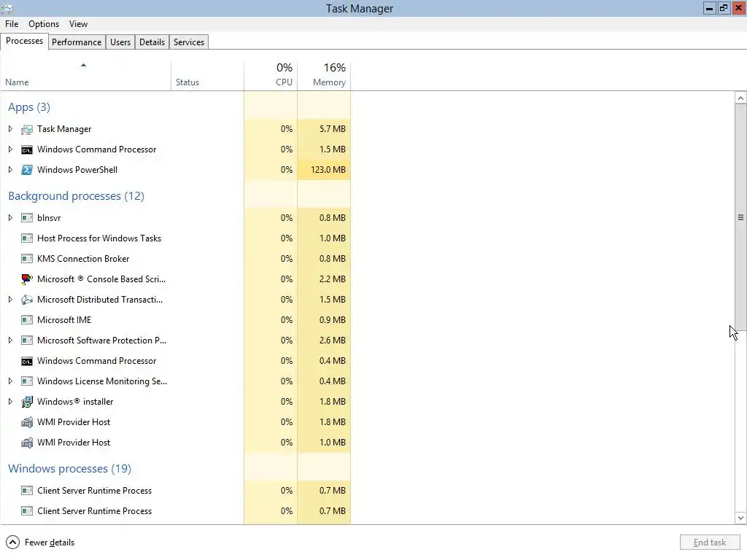
Task: Open the File menu
Action: [12, 24]
